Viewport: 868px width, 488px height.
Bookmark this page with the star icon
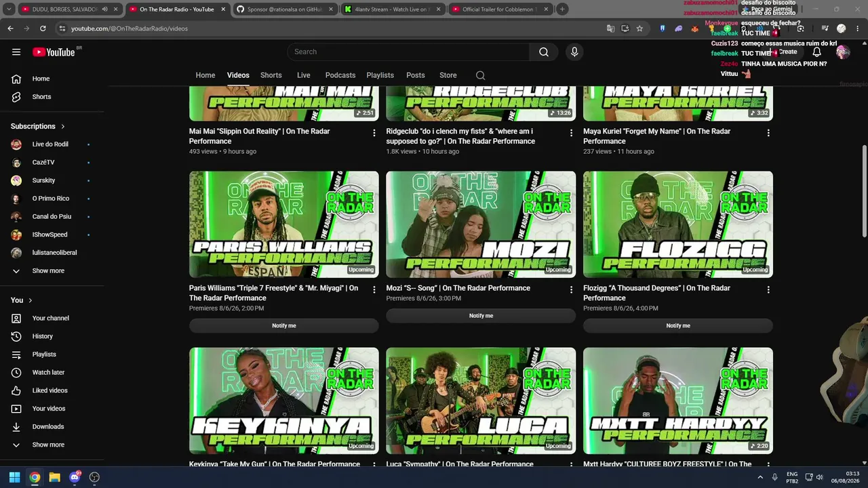(639, 28)
